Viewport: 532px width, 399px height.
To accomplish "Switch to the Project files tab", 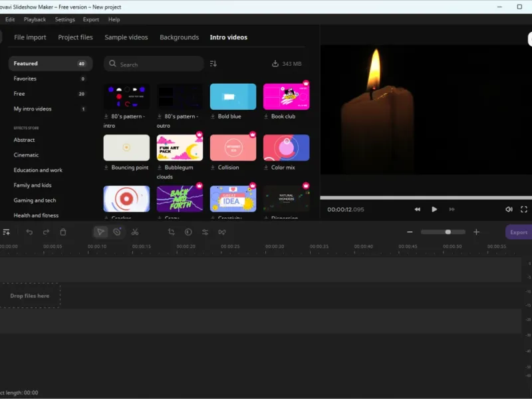I will point(75,37).
